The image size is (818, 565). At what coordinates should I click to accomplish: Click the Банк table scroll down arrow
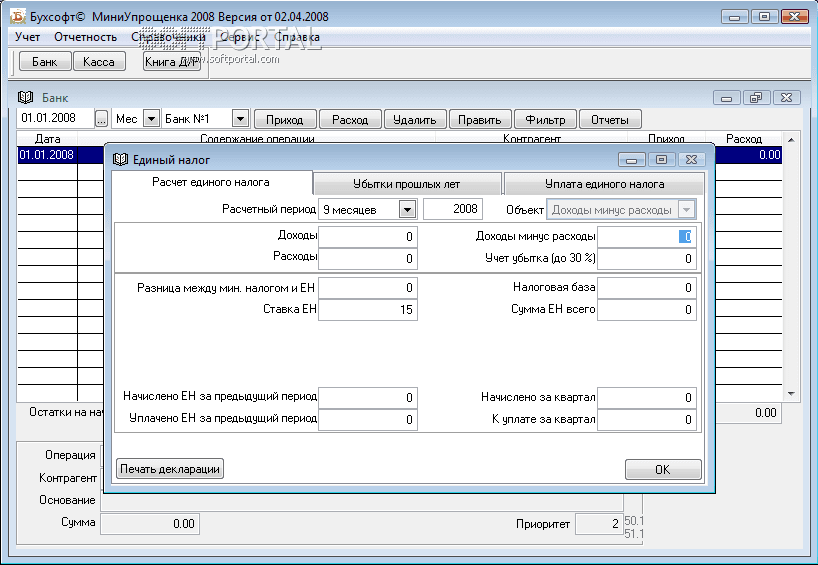791,394
